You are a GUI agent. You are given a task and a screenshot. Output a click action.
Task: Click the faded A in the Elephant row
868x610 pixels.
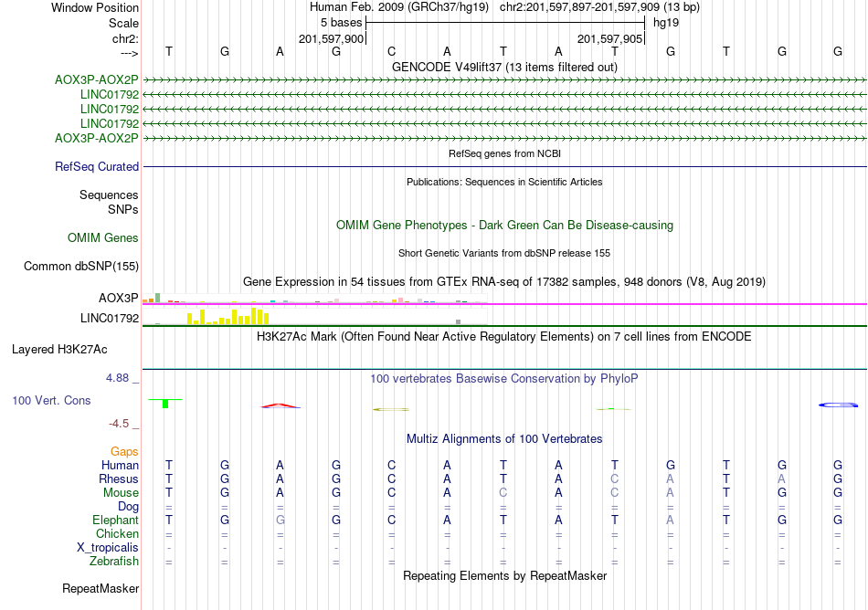click(671, 521)
